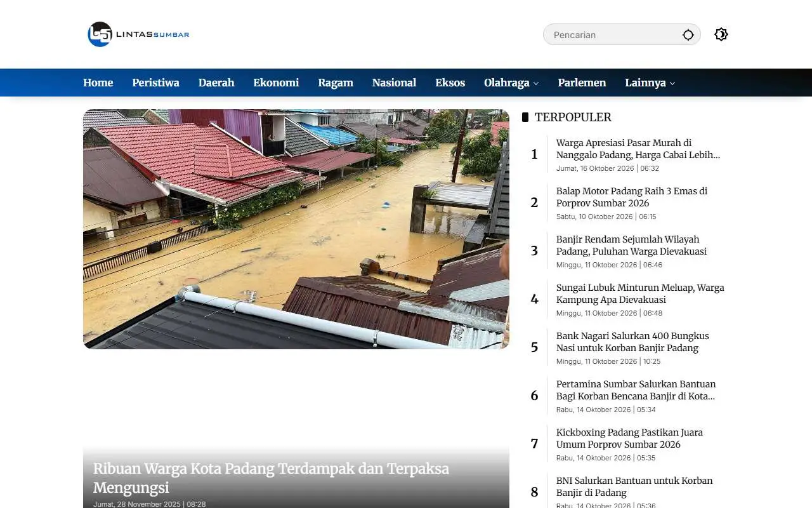Open article Pertamina Sumbar Salurkan Bantuan

click(x=636, y=390)
